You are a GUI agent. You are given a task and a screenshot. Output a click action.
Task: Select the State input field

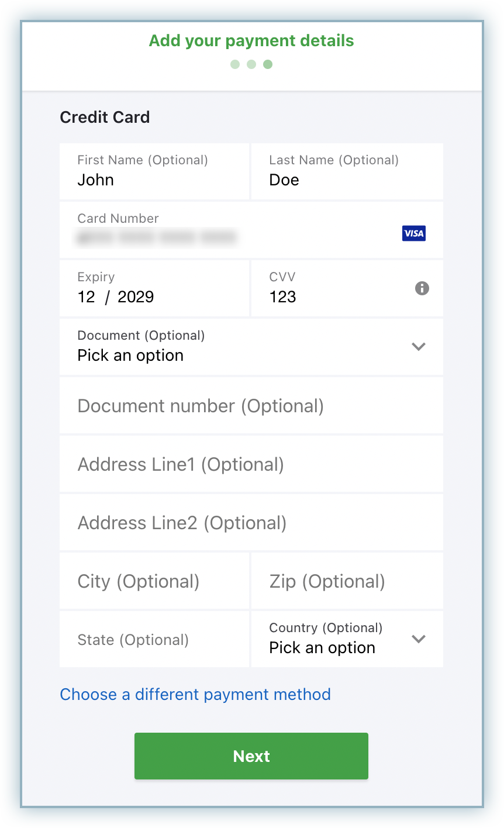point(154,639)
